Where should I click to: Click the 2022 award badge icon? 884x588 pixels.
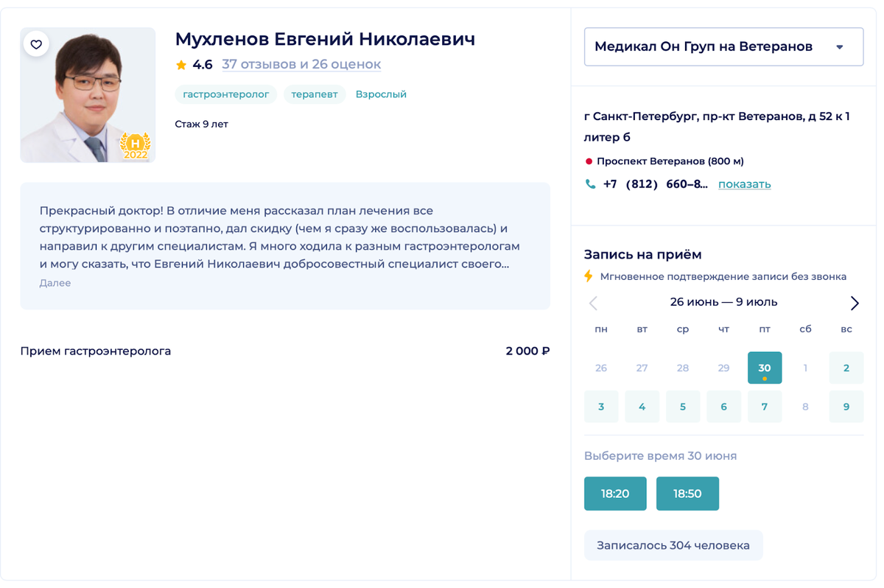135,146
